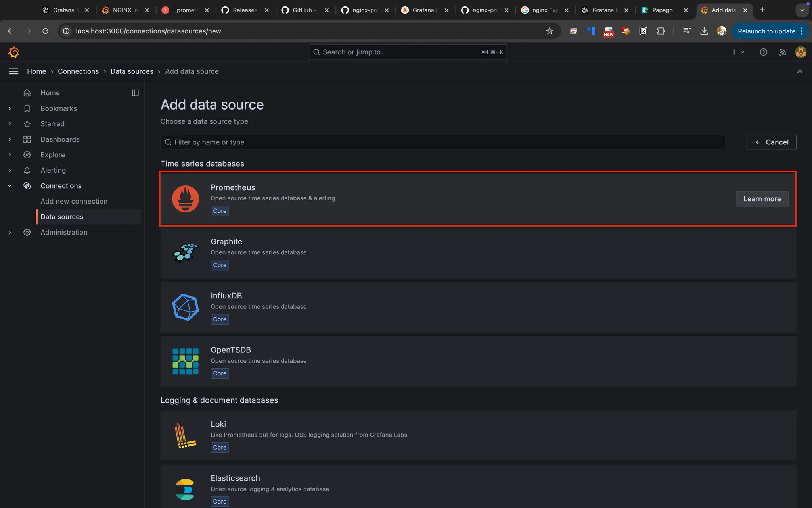Screen dimensions: 812x508
Task: Click the Prometheus flame logo
Action: coord(185,199)
